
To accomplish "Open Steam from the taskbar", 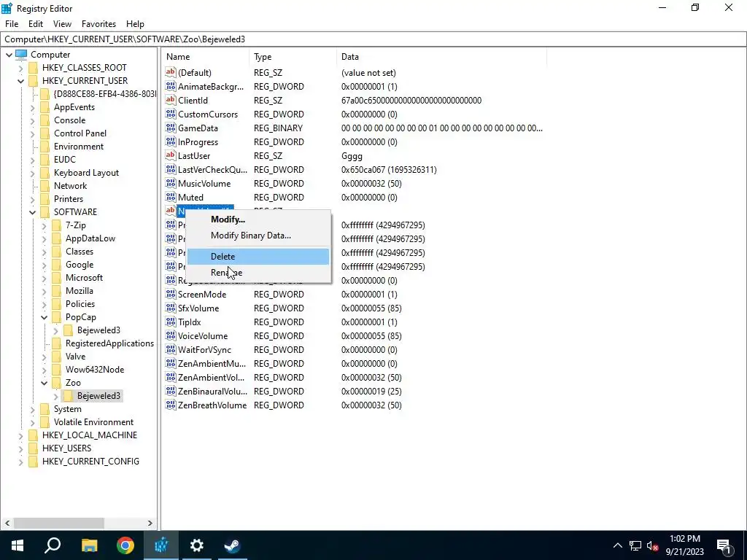I will 233,545.
